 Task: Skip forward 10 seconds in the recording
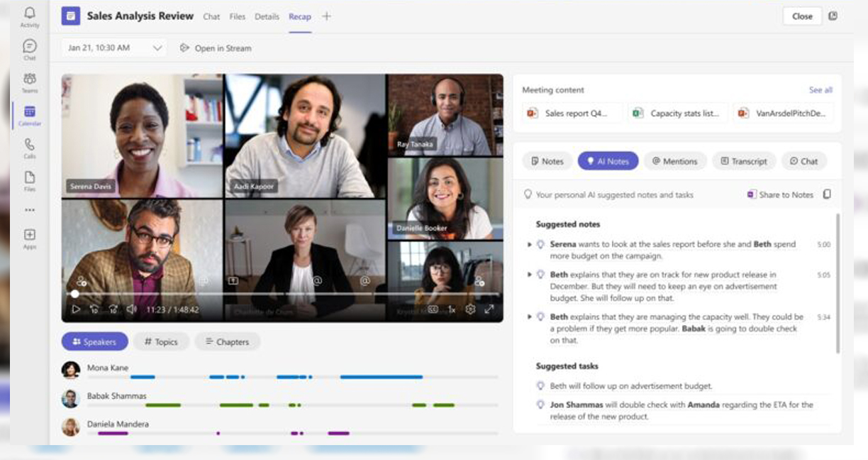(113, 310)
